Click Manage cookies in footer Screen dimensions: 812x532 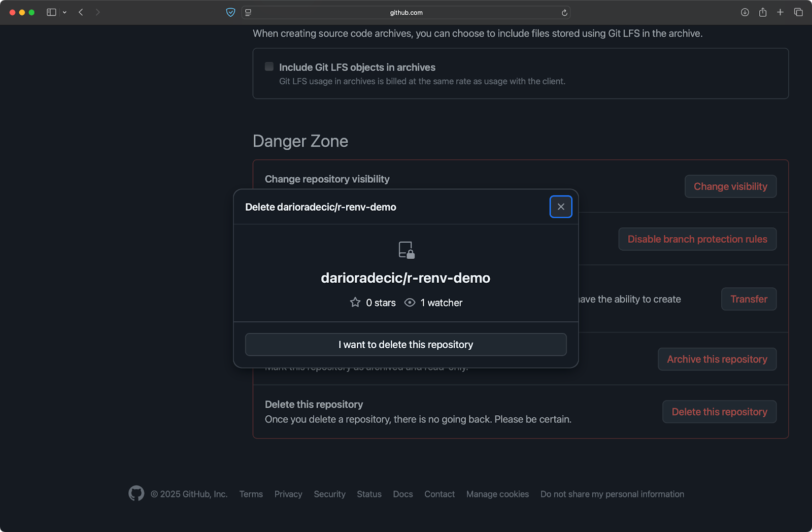click(497, 494)
